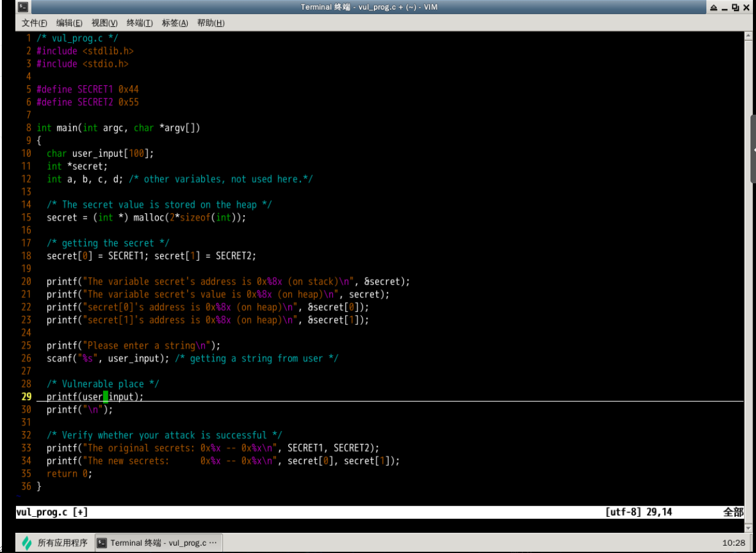Screen dimensions: 756x553
Task: Expand the 标签(A) menu
Action: pos(175,23)
